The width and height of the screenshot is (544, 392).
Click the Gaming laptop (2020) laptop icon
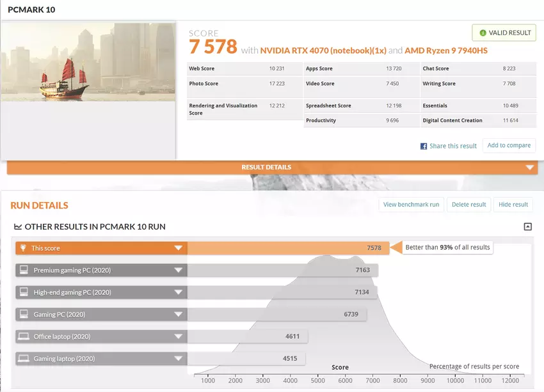pos(24,359)
